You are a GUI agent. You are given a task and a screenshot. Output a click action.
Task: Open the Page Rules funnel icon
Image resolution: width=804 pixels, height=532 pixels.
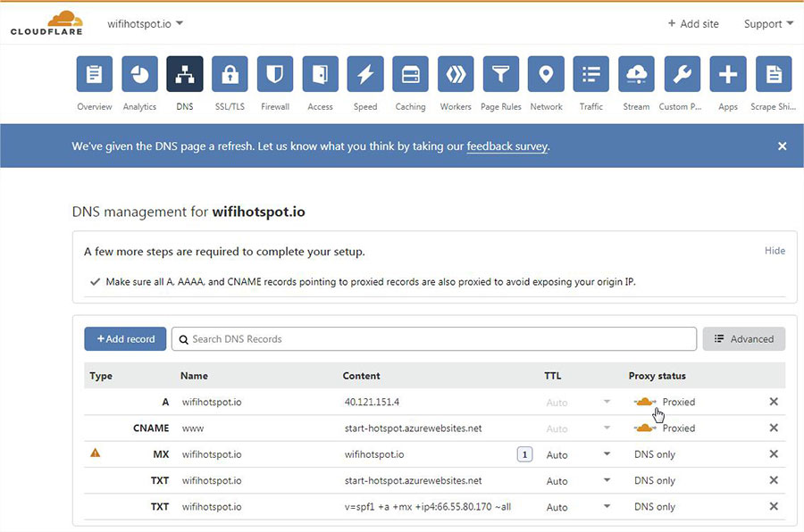coord(501,75)
